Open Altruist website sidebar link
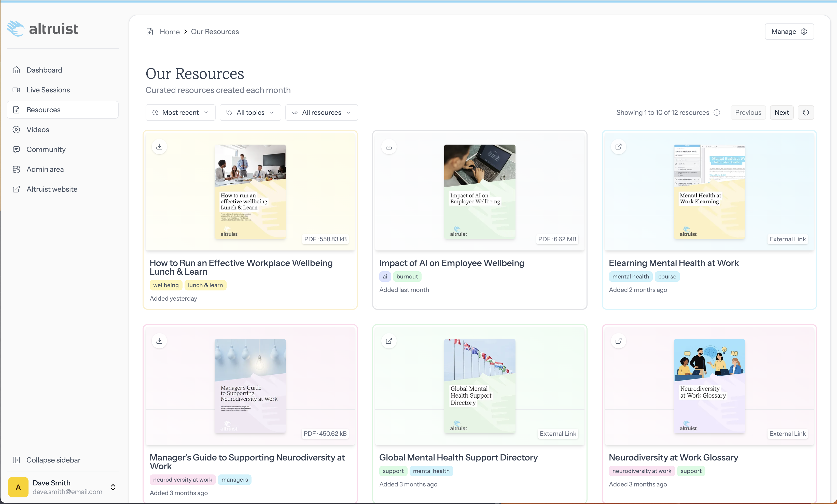This screenshot has height=504, width=837. 62,189
